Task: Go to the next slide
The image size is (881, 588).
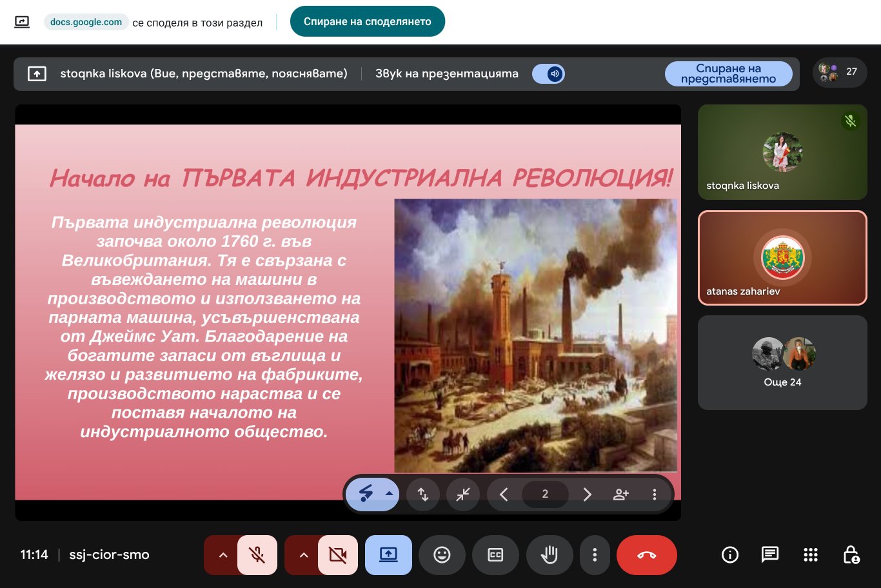Action: (587, 494)
